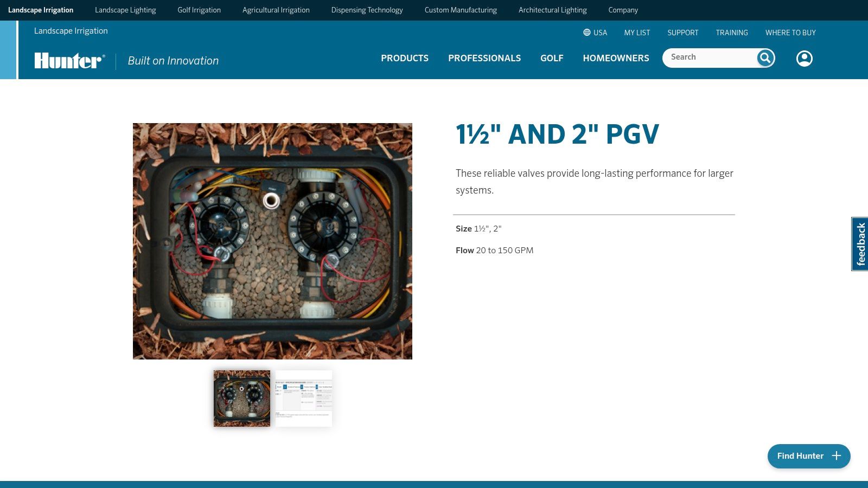
Task: Open MY LIST
Action: tap(637, 33)
